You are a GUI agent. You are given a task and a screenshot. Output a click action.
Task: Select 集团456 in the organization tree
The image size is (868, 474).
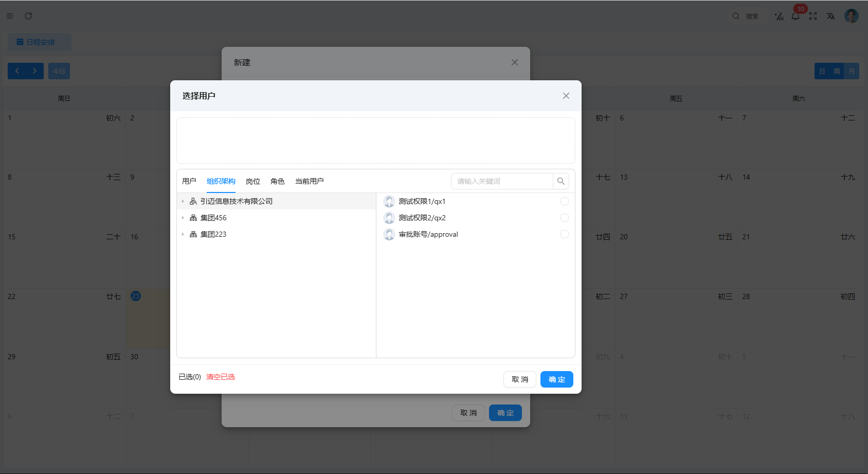point(213,218)
